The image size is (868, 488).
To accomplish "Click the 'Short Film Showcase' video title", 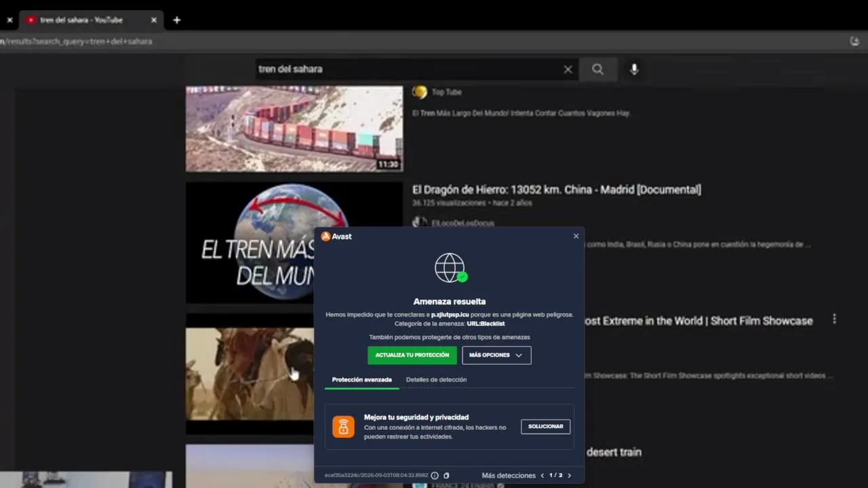I will pyautogui.click(x=698, y=321).
